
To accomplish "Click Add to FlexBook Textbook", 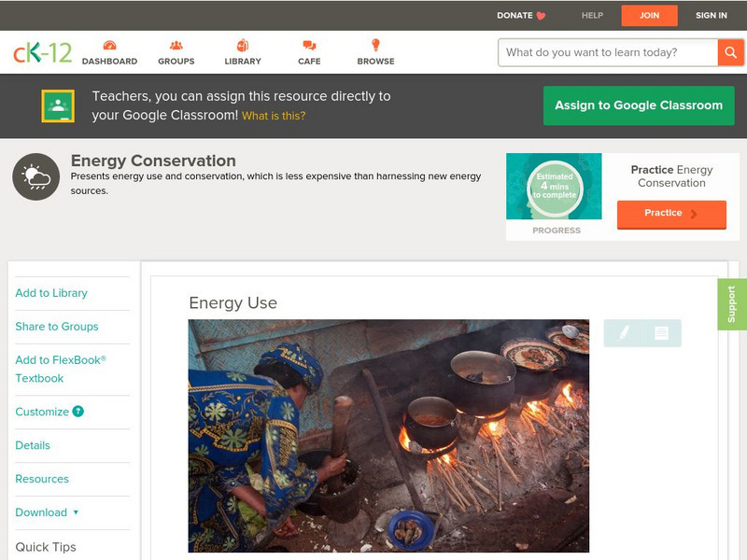I will point(61,369).
